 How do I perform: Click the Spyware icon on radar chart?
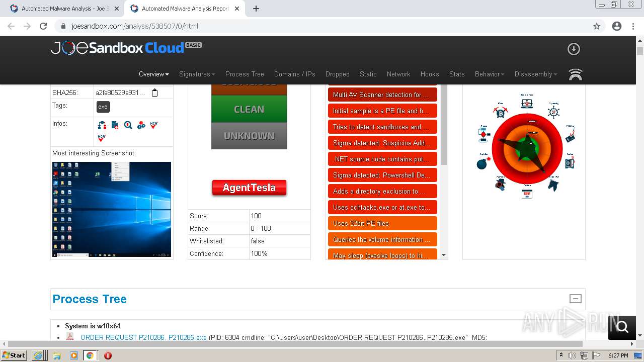pos(500,184)
